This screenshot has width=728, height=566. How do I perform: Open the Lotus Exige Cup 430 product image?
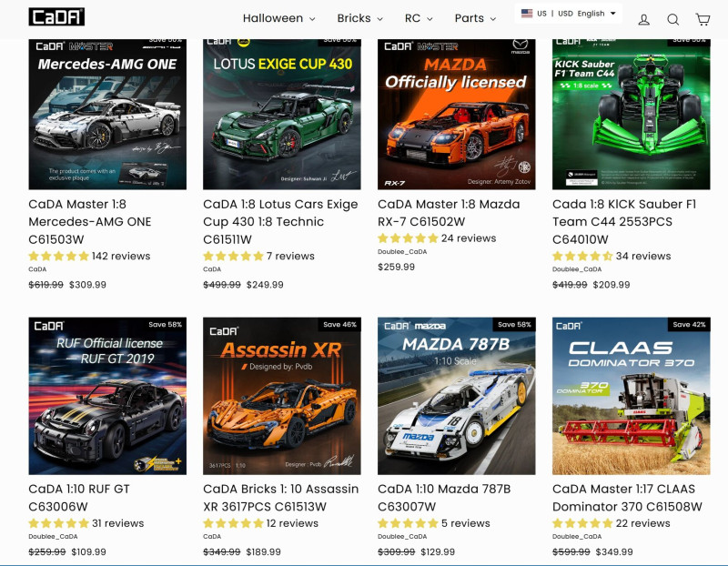(282, 115)
